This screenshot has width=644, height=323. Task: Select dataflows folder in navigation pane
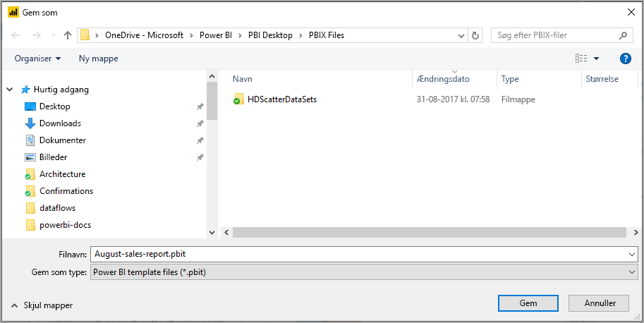click(58, 208)
